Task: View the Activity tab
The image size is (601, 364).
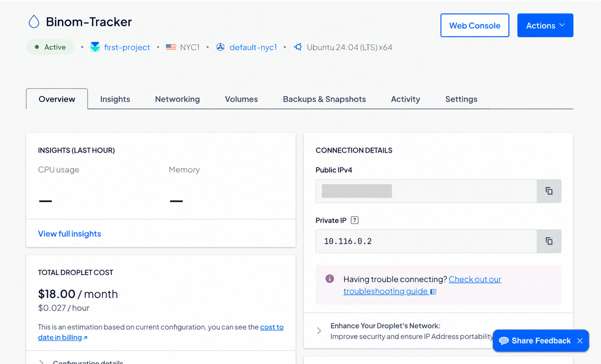Action: (405, 99)
